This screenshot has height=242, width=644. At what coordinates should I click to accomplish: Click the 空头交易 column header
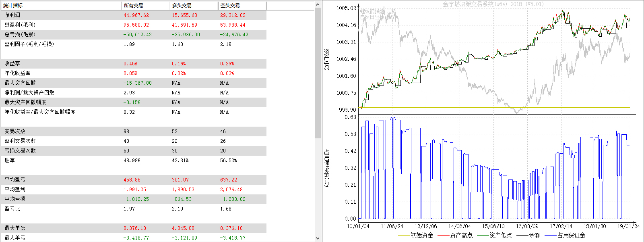230,5
